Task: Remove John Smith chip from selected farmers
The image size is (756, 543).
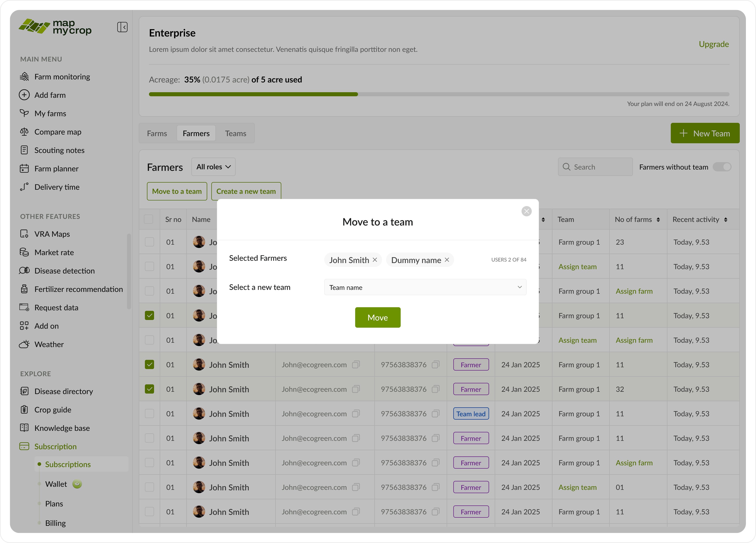Action: [375, 260]
